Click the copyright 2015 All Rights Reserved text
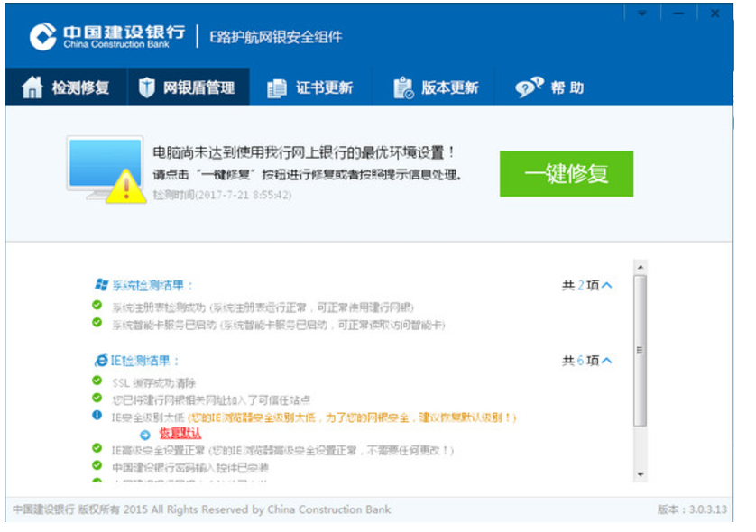 (201, 509)
